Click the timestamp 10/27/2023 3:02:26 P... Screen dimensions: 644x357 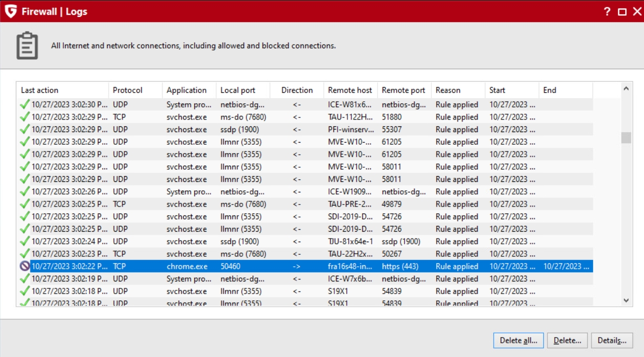tap(69, 191)
